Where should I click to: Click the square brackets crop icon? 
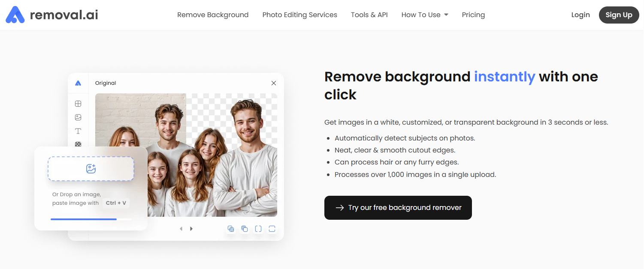(258, 229)
